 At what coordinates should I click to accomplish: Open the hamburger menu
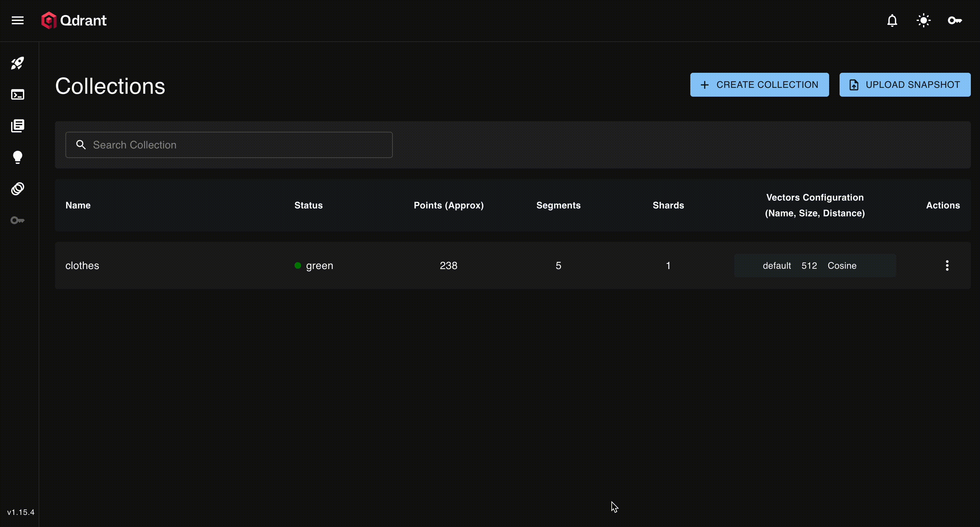pos(17,21)
